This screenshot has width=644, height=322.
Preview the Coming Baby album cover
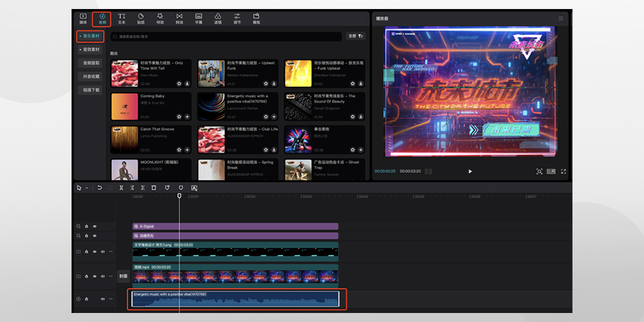tap(124, 106)
